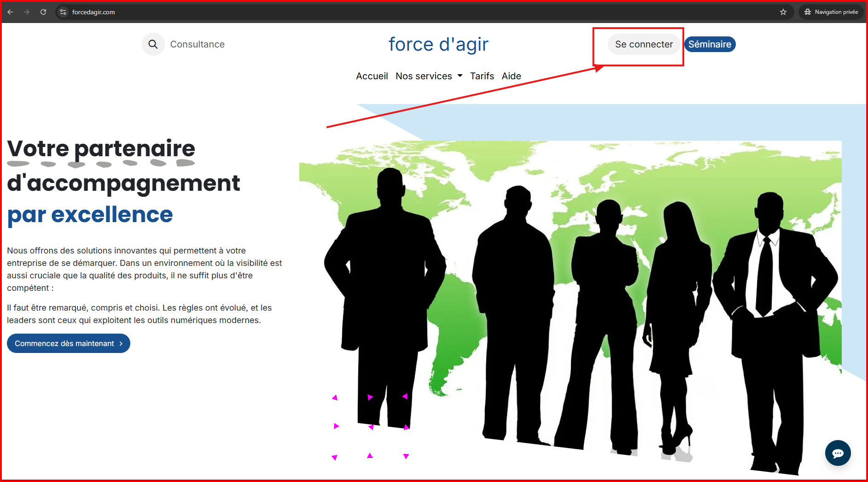
Task: Open the chat bubble widget icon
Action: 838,453
